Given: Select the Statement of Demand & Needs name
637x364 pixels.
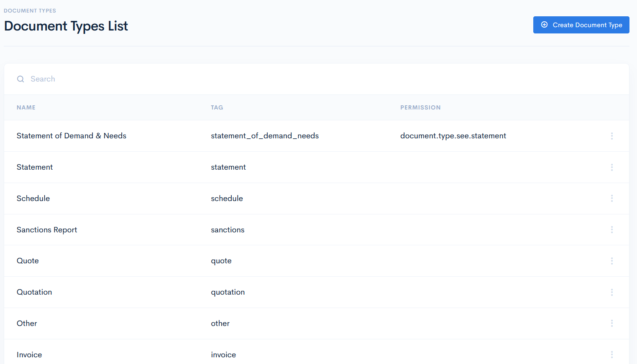Looking at the screenshot, I should click(x=72, y=136).
